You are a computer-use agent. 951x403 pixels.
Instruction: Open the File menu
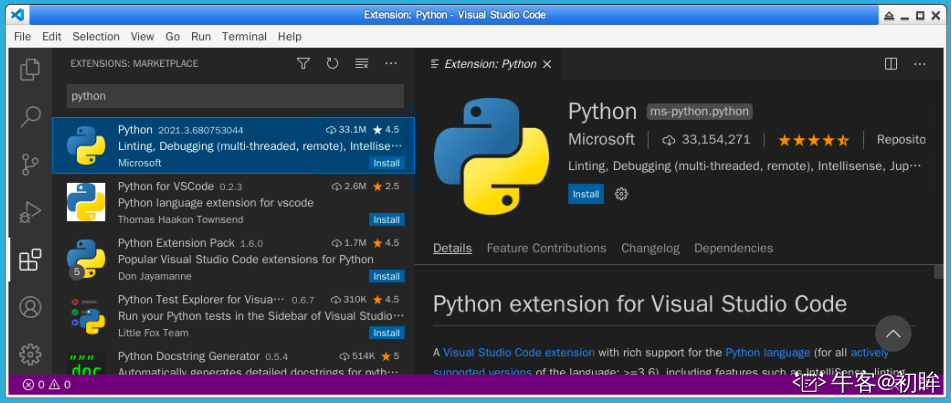click(x=22, y=36)
